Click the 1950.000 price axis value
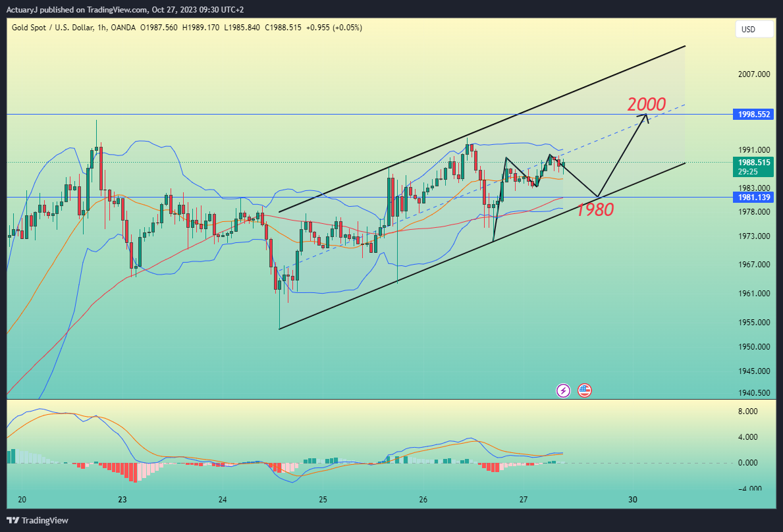 (x=754, y=346)
